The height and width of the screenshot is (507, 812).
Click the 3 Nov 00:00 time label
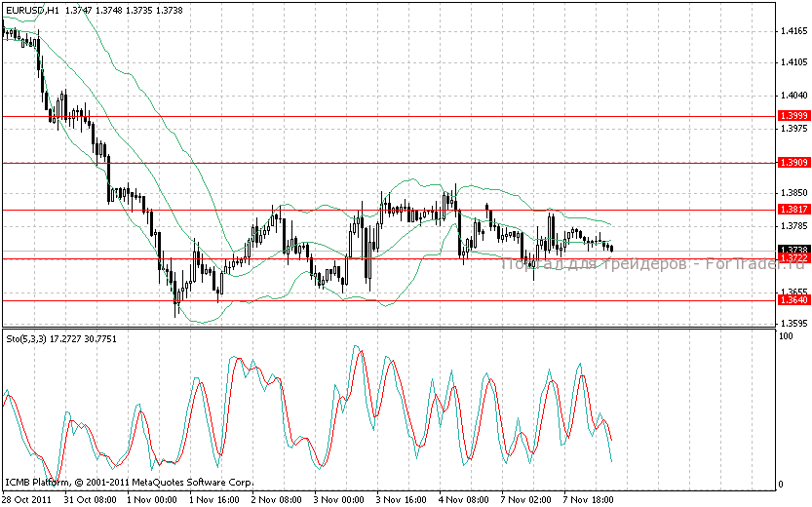(338, 500)
